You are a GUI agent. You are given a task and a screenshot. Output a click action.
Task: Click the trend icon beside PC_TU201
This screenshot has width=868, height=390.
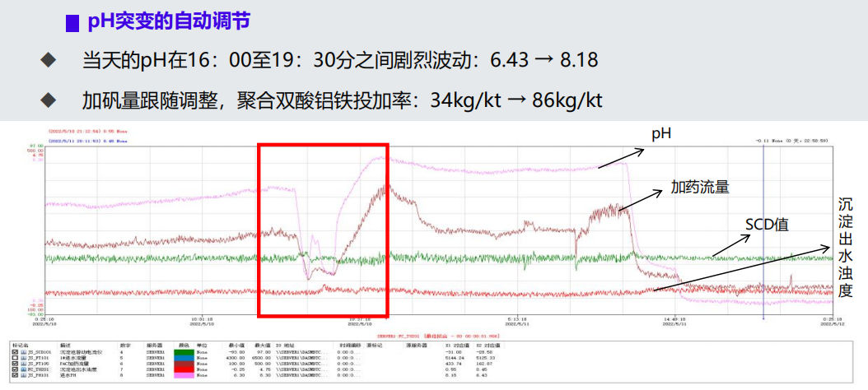tap(24, 369)
